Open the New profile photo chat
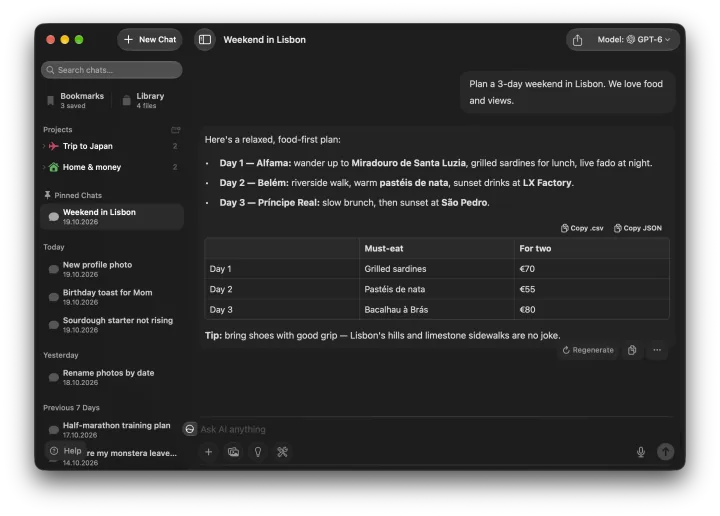 [x=112, y=269]
